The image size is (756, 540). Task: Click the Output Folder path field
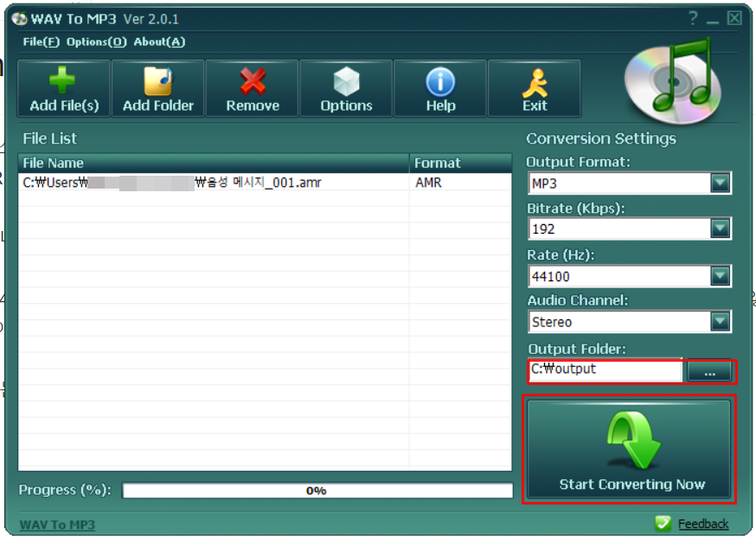[x=605, y=370]
